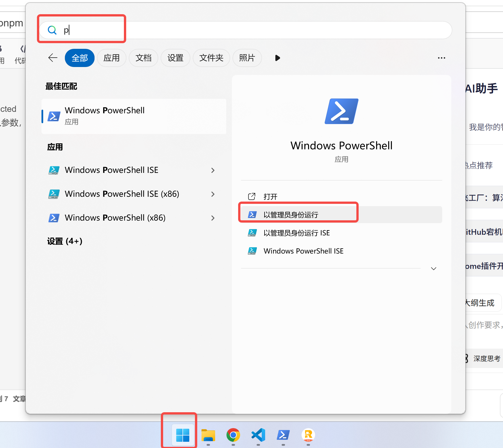Open the Windows Start button

[x=183, y=435]
